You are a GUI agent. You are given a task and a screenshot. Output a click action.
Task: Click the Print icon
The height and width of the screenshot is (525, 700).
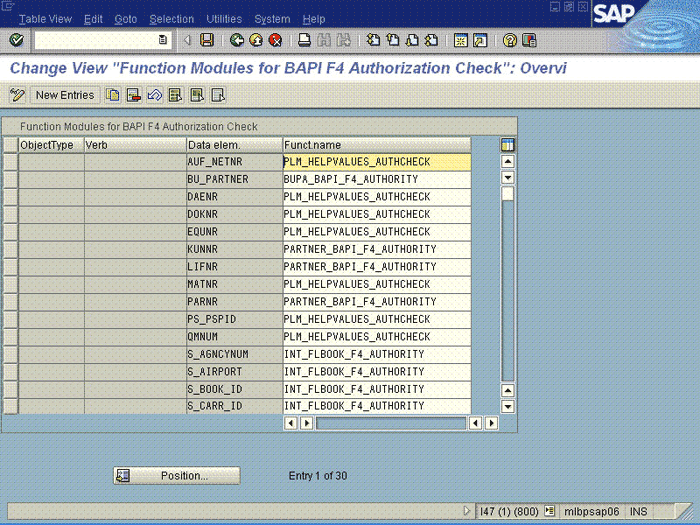point(304,40)
